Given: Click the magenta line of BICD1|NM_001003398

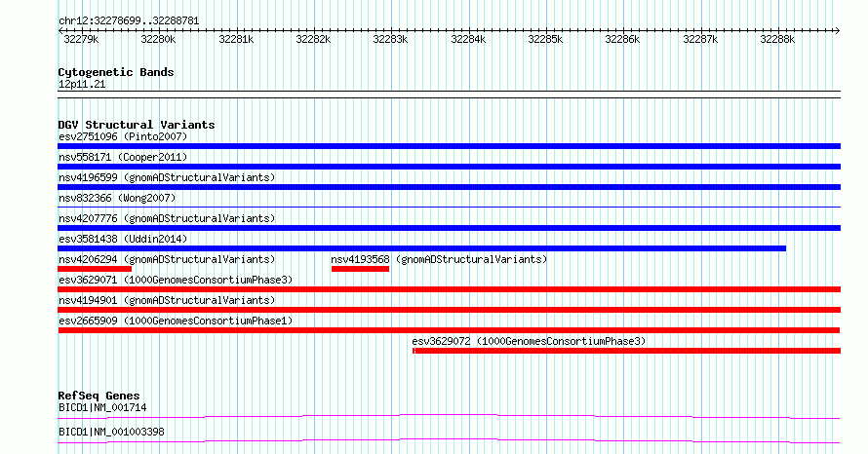Looking at the screenshot, I should click(x=449, y=440).
